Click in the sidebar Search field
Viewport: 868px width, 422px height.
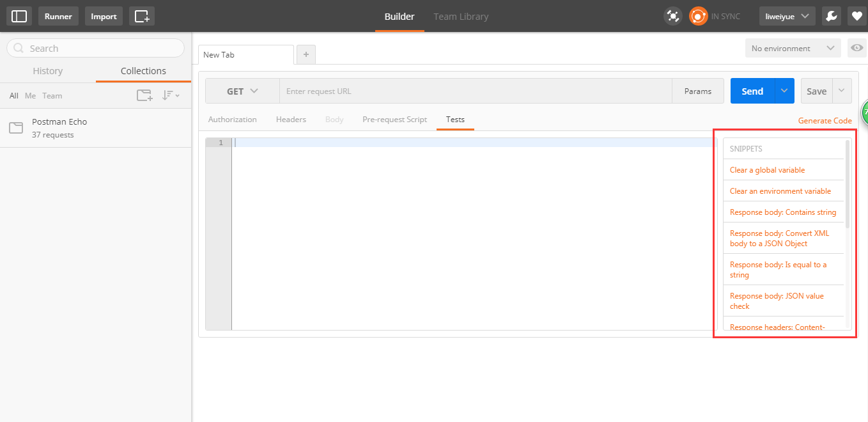click(x=95, y=48)
